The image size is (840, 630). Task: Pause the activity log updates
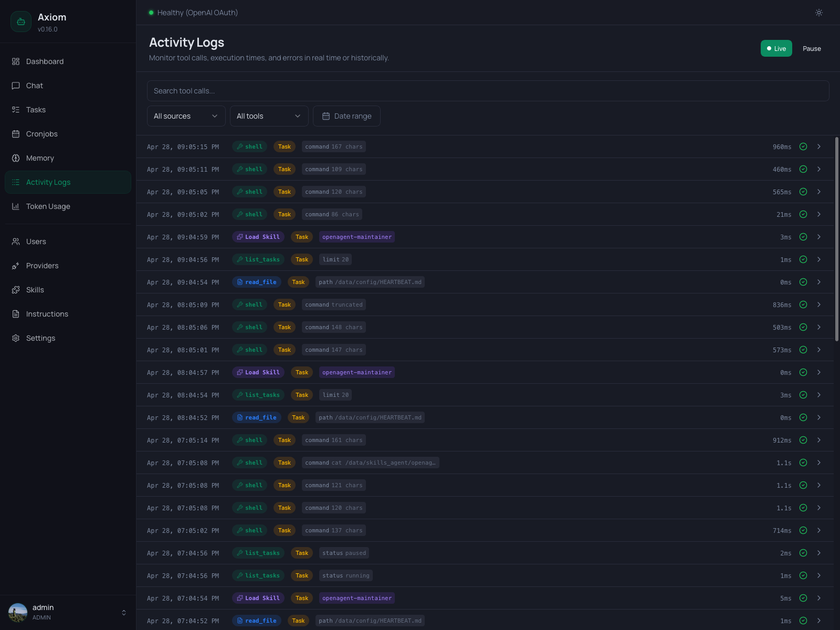point(811,48)
